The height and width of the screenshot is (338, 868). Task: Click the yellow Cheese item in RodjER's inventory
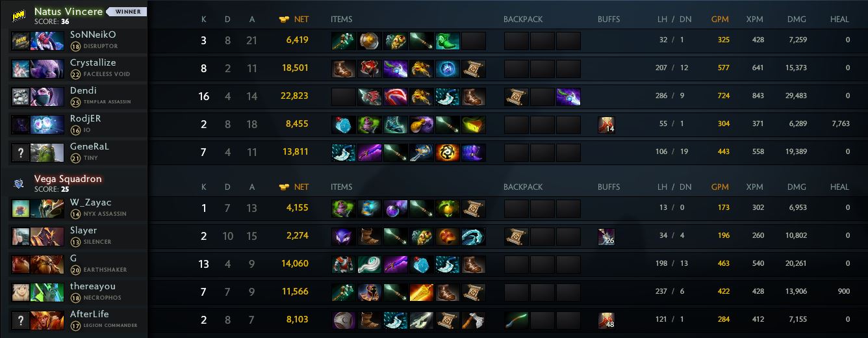pos(474,125)
